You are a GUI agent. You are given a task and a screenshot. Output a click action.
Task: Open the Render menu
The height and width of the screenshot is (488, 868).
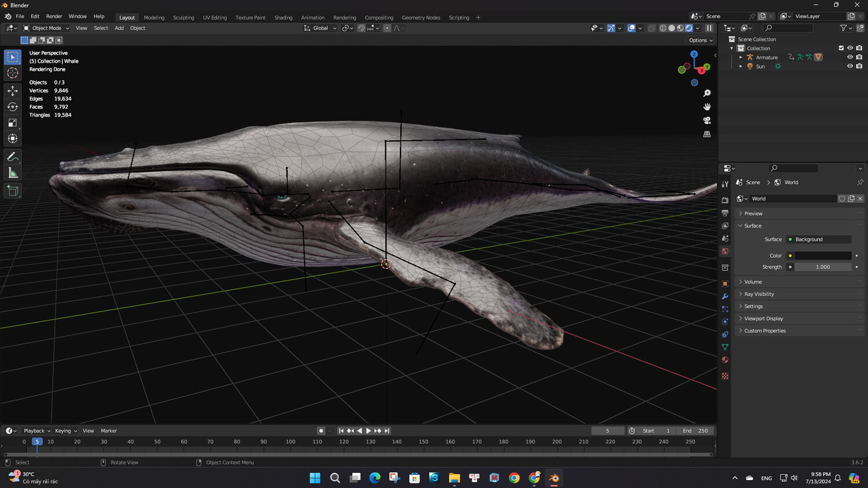point(54,17)
